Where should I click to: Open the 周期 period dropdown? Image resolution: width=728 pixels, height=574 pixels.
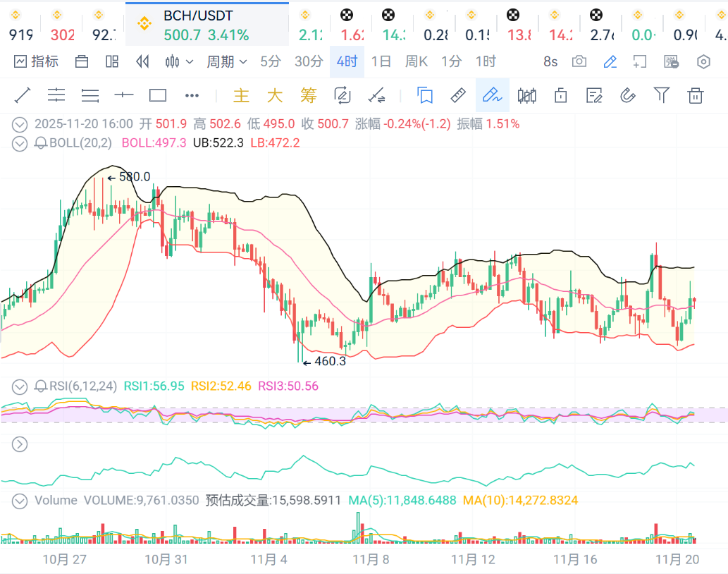tap(226, 62)
